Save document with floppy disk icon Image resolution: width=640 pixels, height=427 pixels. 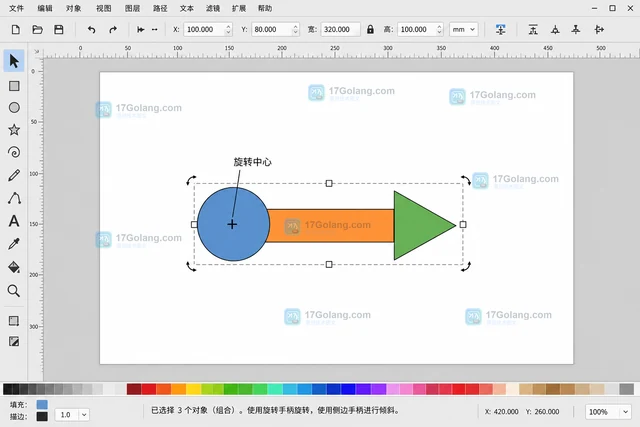tap(59, 29)
